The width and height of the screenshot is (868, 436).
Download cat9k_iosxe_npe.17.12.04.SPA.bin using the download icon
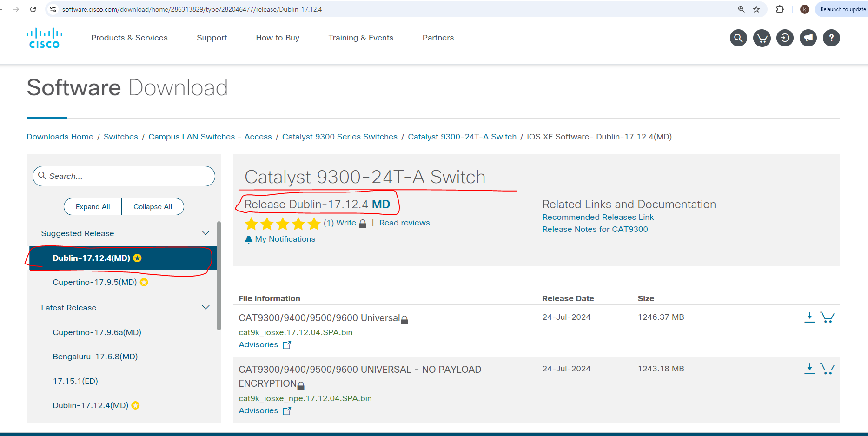point(809,369)
